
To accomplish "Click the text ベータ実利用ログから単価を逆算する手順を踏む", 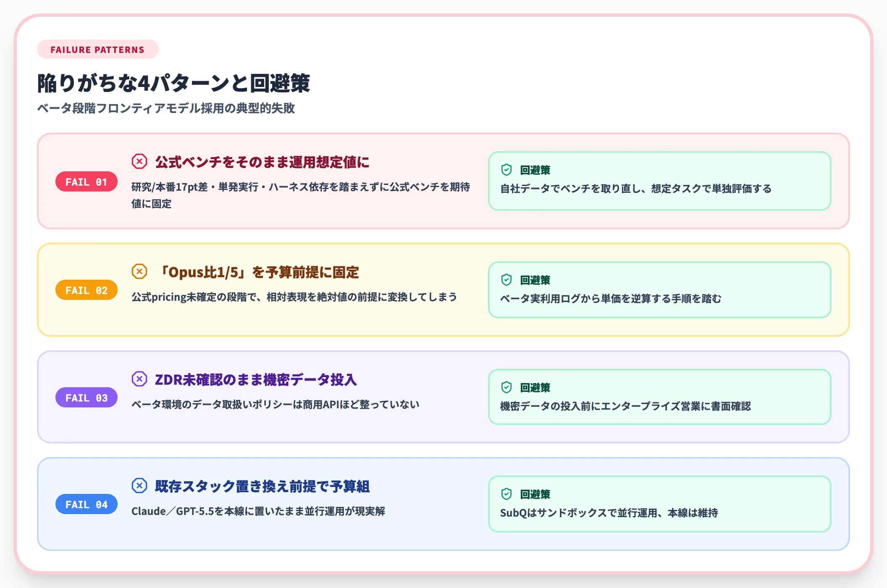I will 611,299.
